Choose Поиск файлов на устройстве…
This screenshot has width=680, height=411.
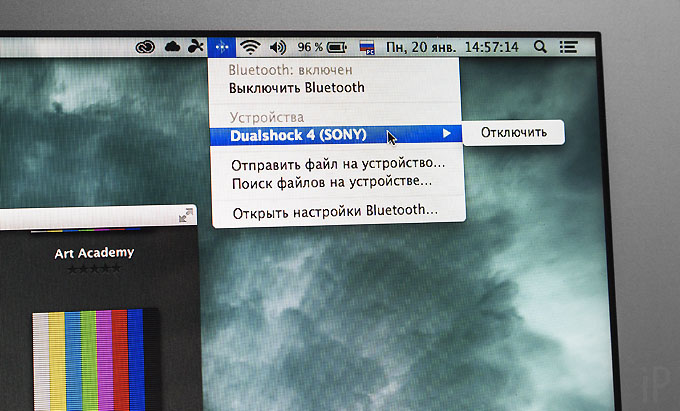[332, 183]
